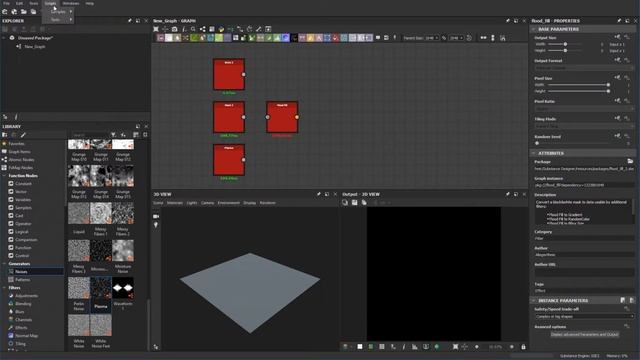Open the Materials menu in 3D View

pos(175,203)
